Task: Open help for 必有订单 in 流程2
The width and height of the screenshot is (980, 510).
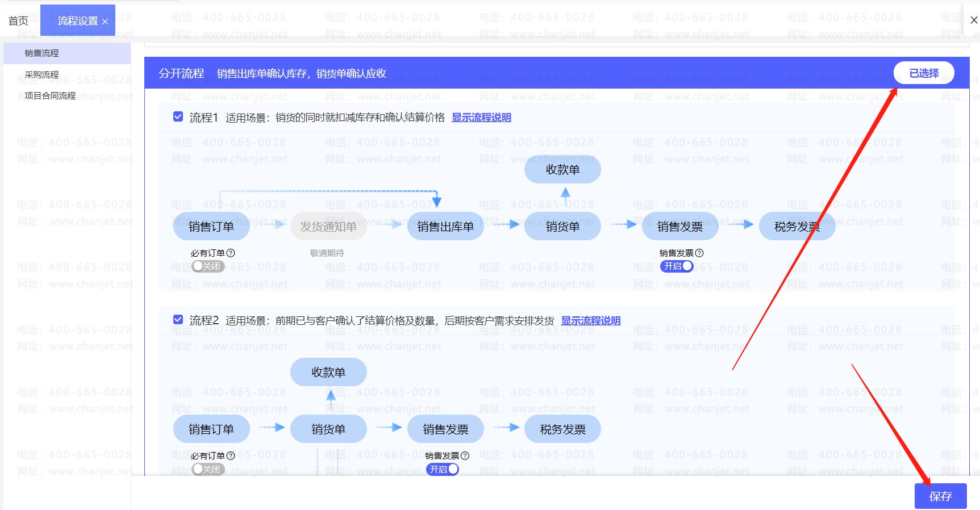Action: click(231, 455)
